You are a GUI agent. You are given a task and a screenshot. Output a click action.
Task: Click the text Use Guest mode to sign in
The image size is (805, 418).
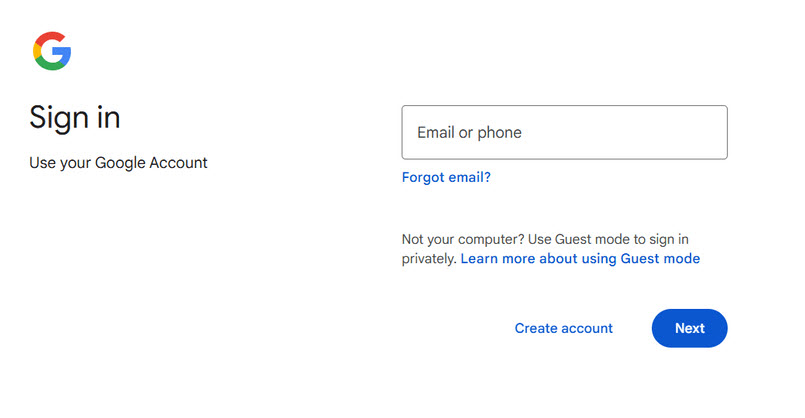tap(608, 239)
